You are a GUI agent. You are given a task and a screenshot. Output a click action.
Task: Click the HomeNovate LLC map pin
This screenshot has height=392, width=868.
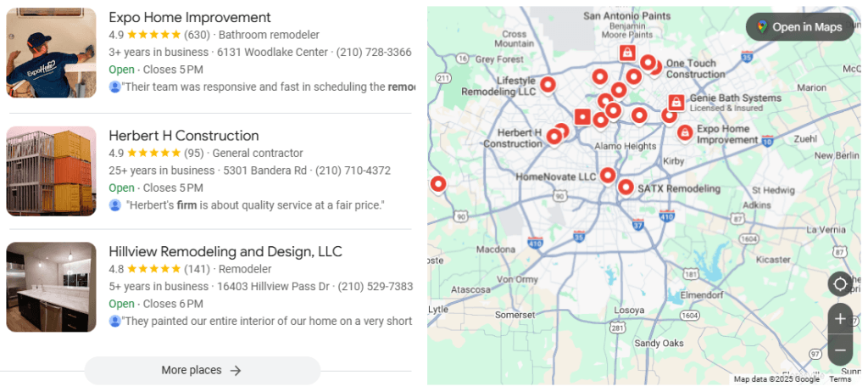(607, 175)
